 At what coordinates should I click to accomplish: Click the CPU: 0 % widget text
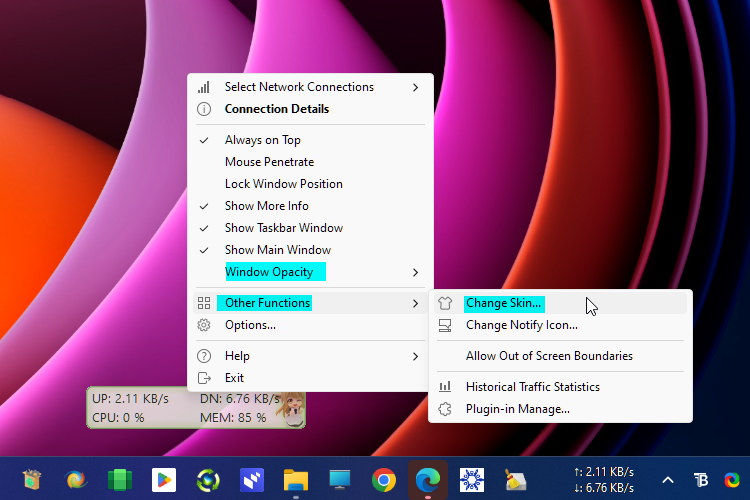click(118, 418)
